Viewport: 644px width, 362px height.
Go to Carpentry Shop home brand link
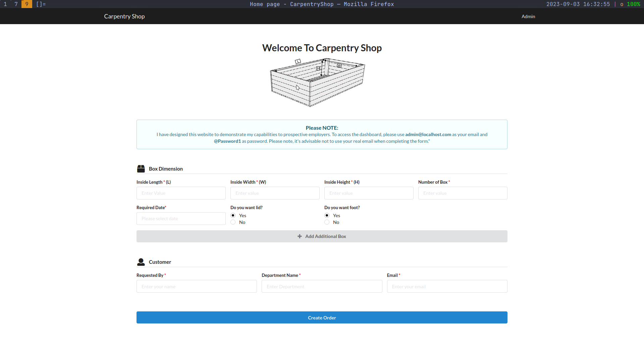[x=124, y=16]
